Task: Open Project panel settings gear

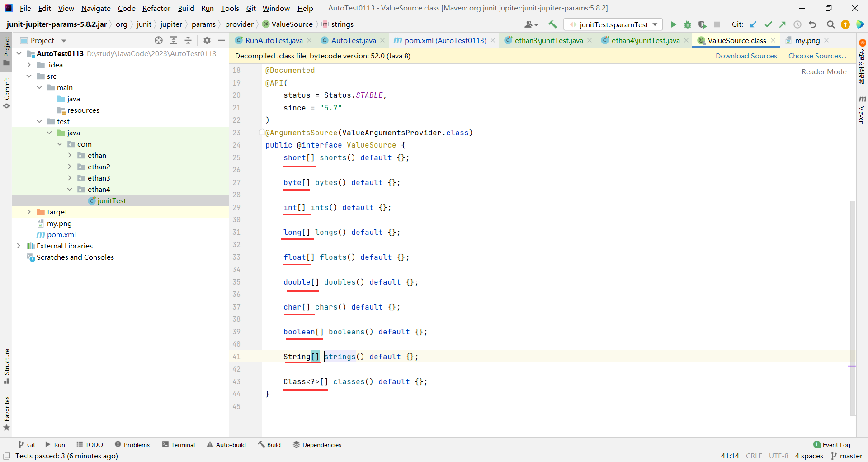Action: [x=207, y=40]
